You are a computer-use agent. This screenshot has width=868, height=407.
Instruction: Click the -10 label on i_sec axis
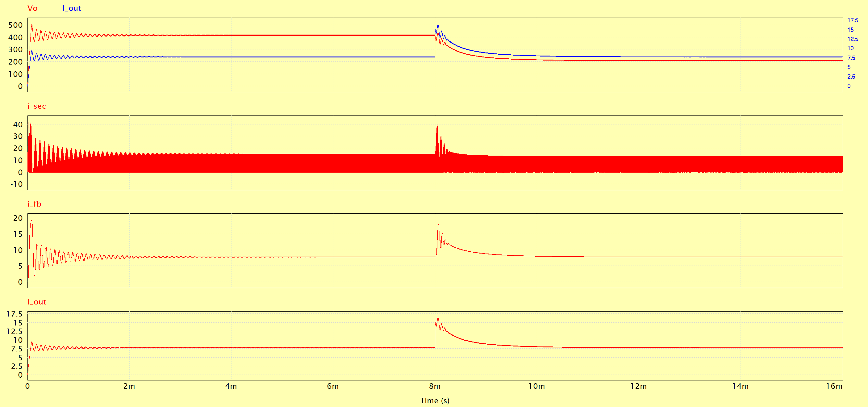[16, 184]
